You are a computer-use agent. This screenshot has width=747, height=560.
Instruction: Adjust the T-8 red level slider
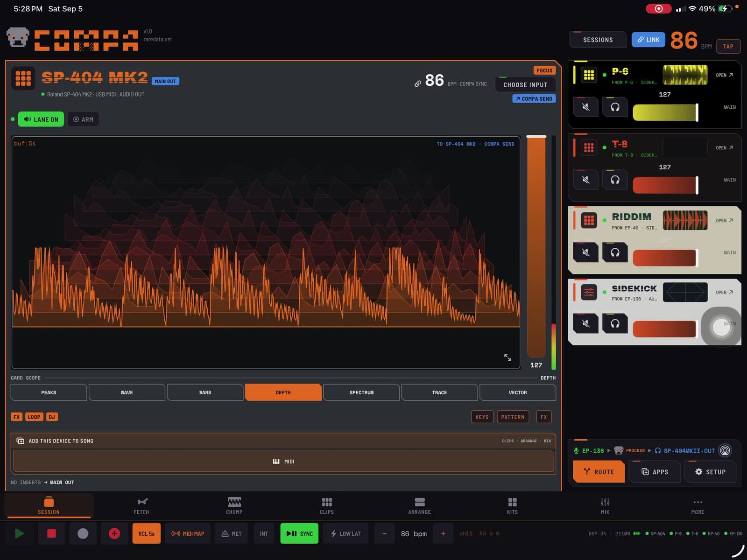point(665,185)
